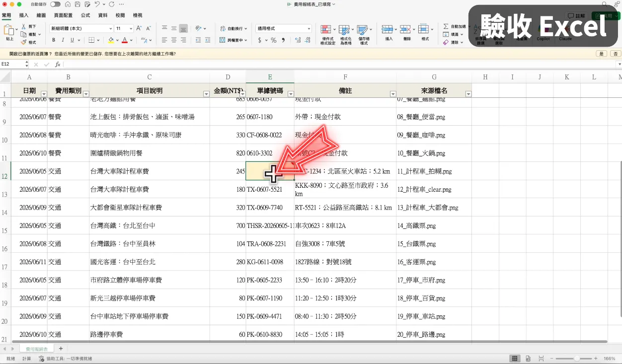Click the Home icon in title bar
The image size is (622, 364).
[68, 4]
